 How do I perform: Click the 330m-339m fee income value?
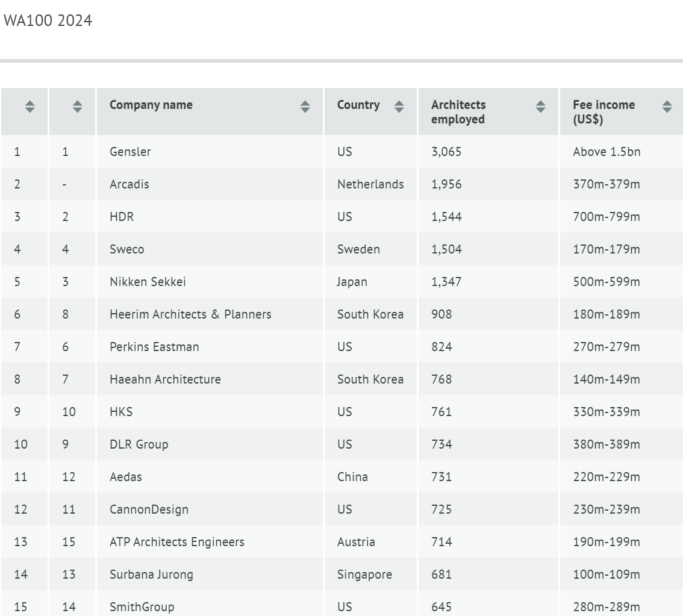coord(607,411)
